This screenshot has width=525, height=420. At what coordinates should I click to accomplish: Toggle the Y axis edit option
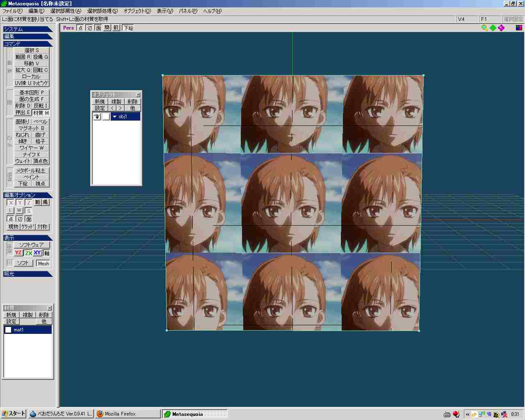[20, 203]
